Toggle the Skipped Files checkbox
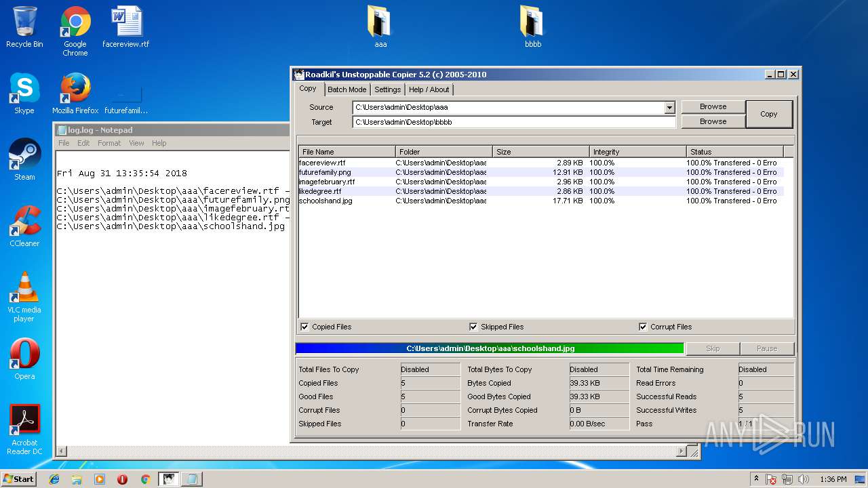The height and width of the screenshot is (488, 868). [473, 327]
